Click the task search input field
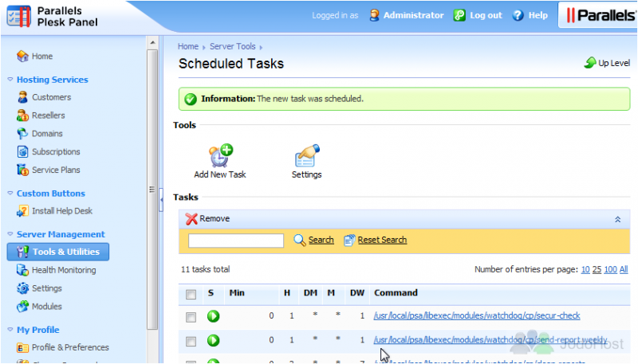The width and height of the screenshot is (638, 364). 236,241
